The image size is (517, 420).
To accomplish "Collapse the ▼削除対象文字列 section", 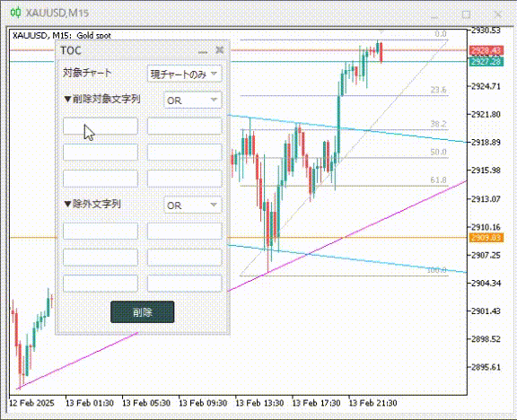I will 102,99.
